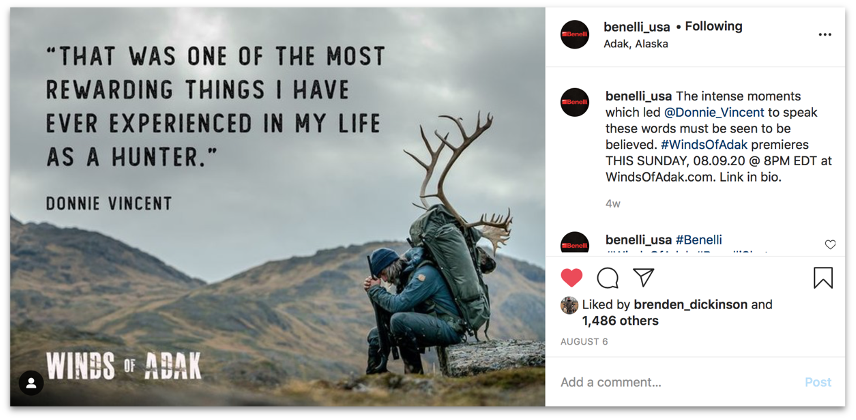Open the three-dot more options menu
Image resolution: width=856 pixels, height=420 pixels.
pos(825,34)
